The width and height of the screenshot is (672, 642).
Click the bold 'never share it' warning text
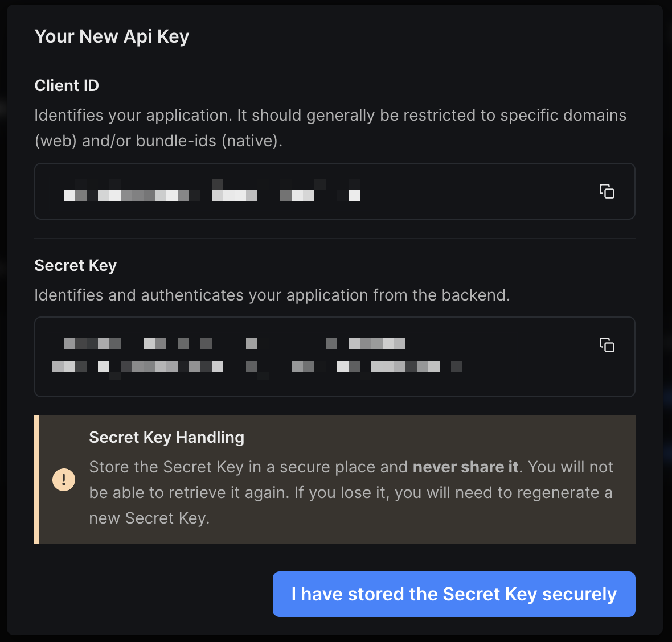465,467
